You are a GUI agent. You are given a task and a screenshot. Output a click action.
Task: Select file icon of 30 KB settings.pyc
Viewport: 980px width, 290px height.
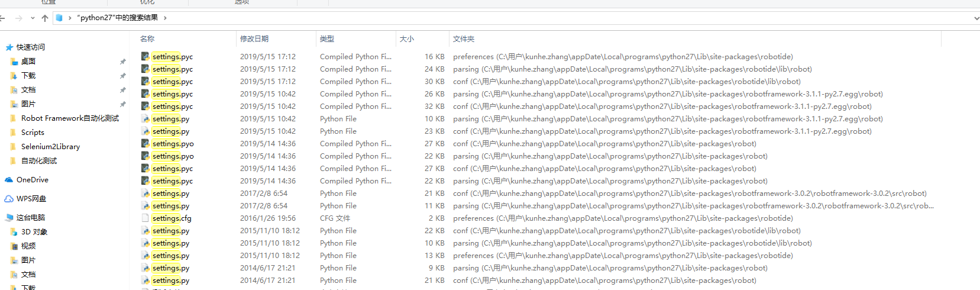(x=145, y=82)
